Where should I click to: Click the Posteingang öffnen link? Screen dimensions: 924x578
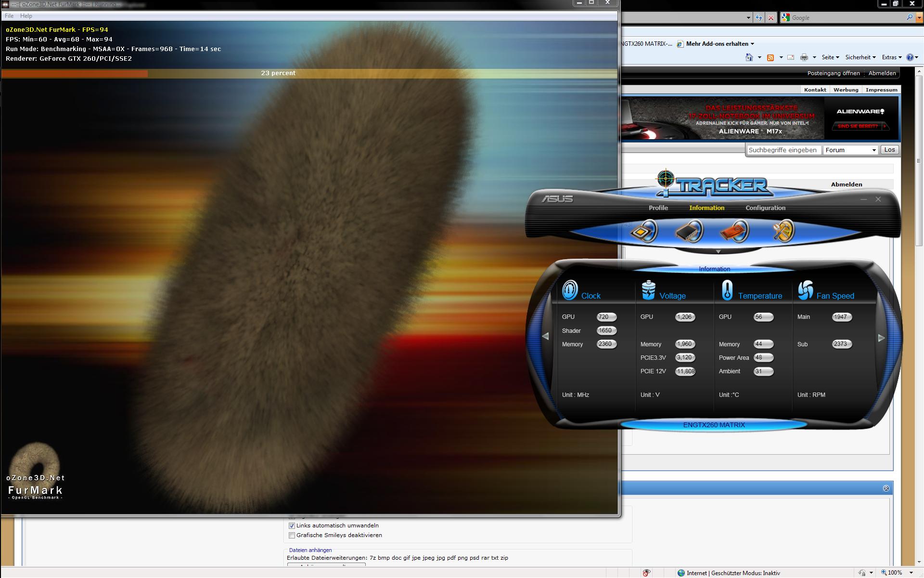(x=834, y=73)
